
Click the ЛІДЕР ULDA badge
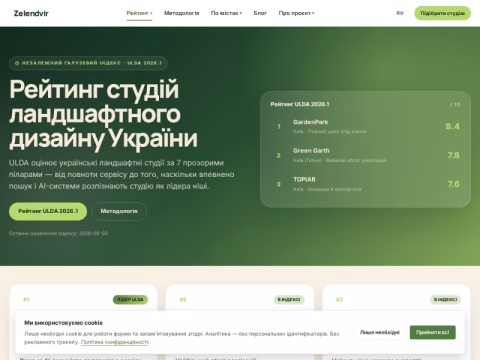point(130,300)
